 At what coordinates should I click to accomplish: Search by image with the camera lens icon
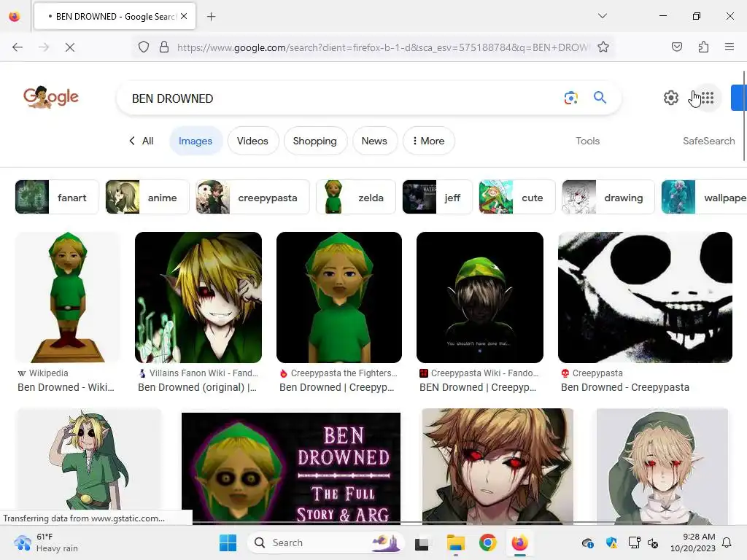[570, 98]
